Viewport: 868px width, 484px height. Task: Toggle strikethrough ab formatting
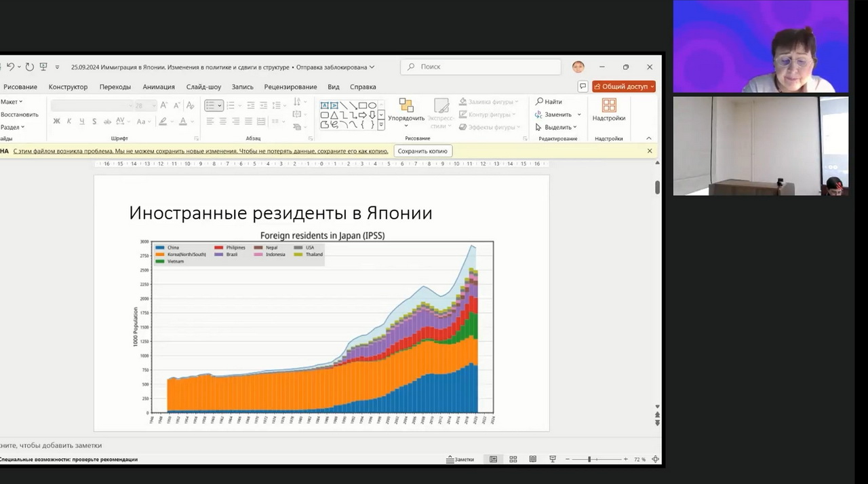tap(108, 122)
